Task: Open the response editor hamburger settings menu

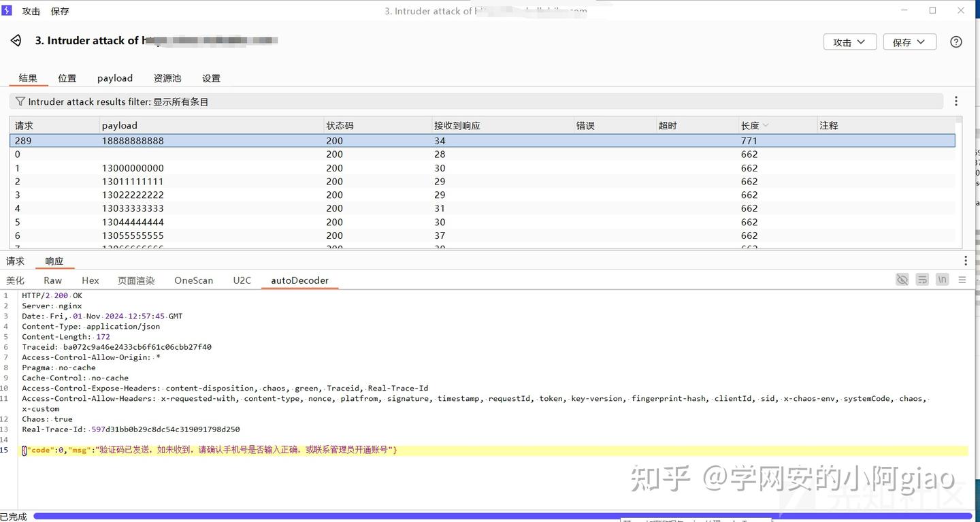Action: [x=962, y=279]
